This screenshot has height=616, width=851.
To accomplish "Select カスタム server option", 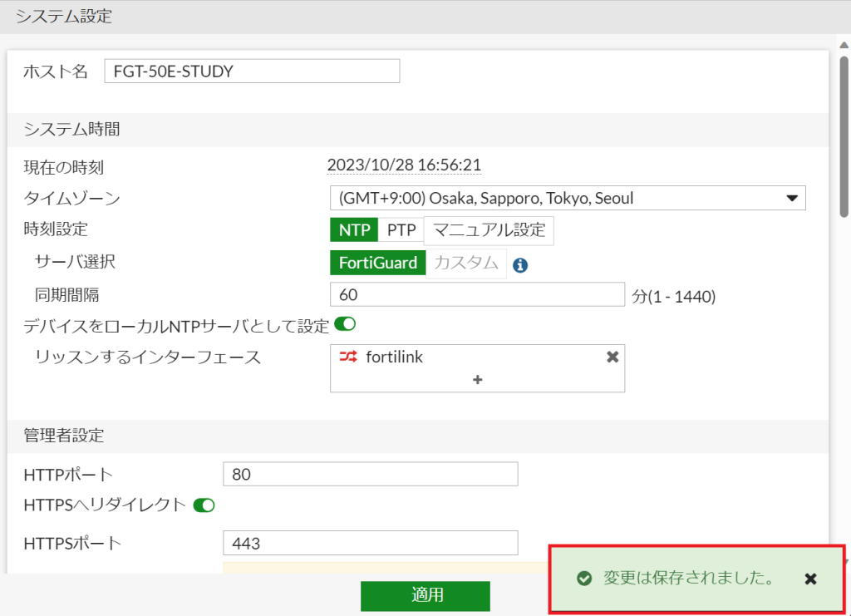I will (x=466, y=264).
